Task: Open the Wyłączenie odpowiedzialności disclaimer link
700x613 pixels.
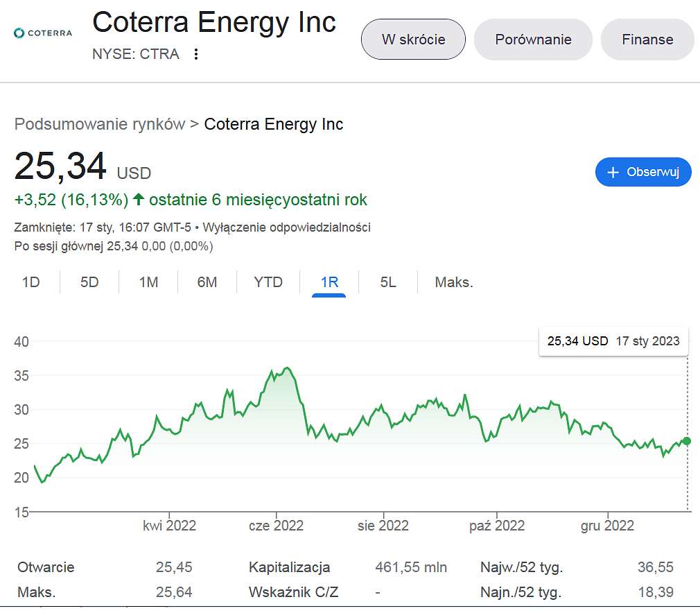Action: [x=287, y=227]
